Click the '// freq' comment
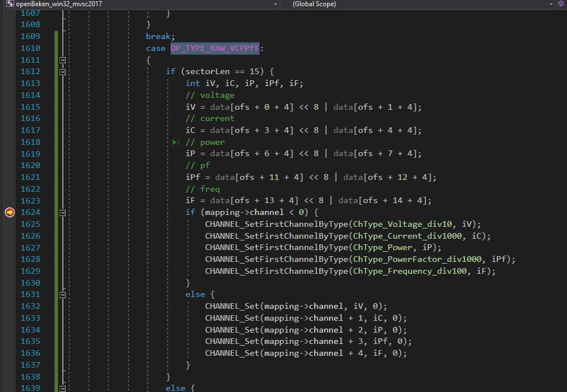 pos(203,189)
